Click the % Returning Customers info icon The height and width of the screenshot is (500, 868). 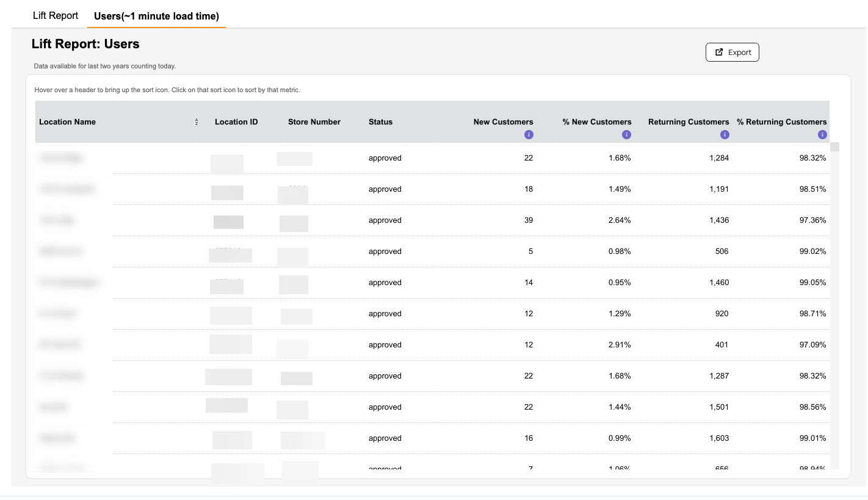(822, 135)
